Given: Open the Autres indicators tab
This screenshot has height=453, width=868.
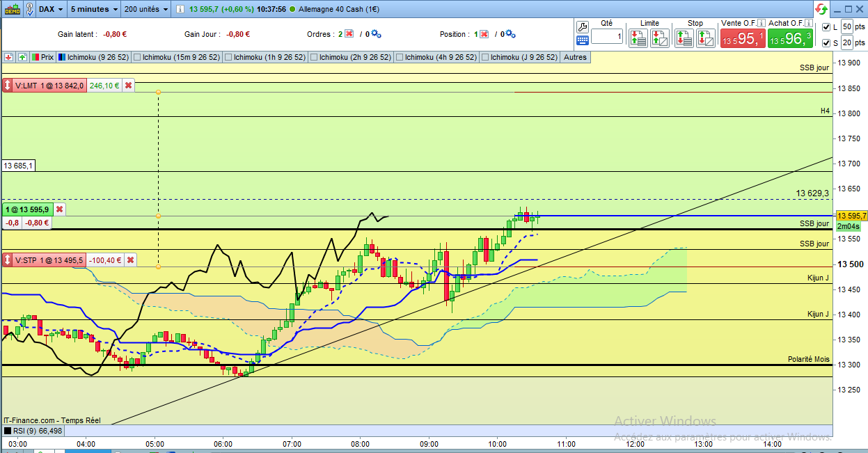Looking at the screenshot, I should click(x=575, y=57).
